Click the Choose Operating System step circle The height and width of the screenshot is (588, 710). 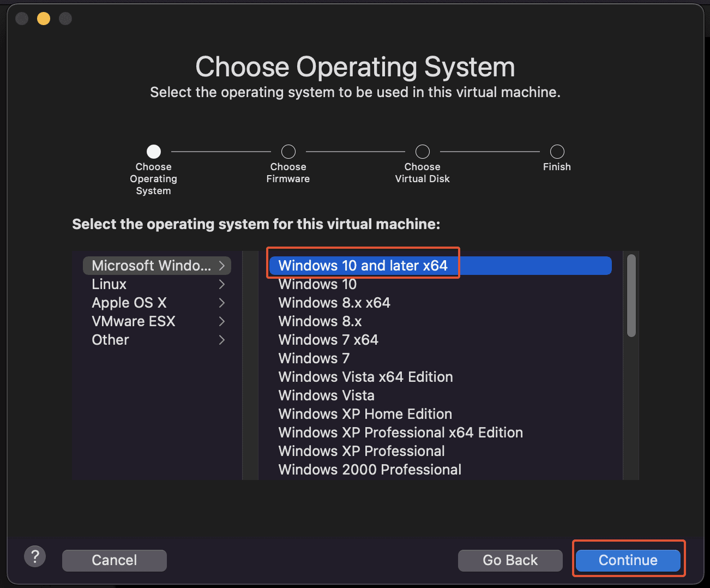(x=154, y=151)
